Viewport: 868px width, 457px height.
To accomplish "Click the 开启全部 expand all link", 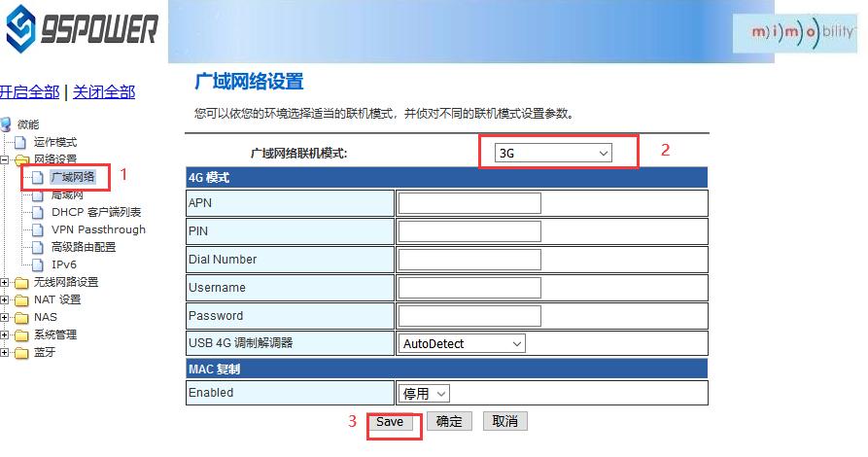I will click(27, 92).
